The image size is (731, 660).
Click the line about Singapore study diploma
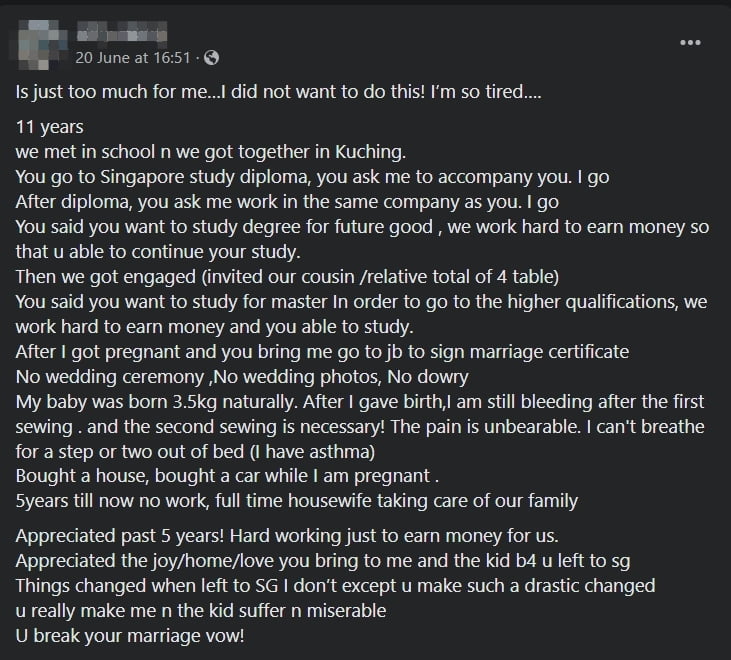tap(312, 177)
